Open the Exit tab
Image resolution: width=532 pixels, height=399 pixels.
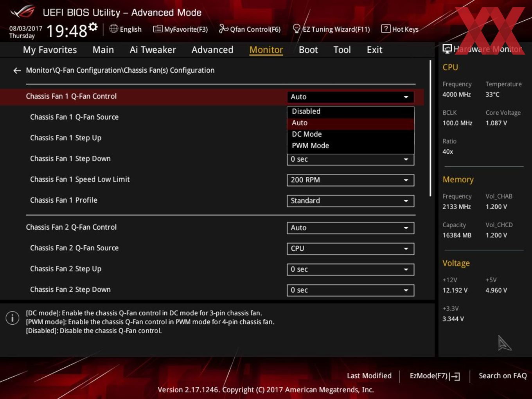click(x=374, y=50)
